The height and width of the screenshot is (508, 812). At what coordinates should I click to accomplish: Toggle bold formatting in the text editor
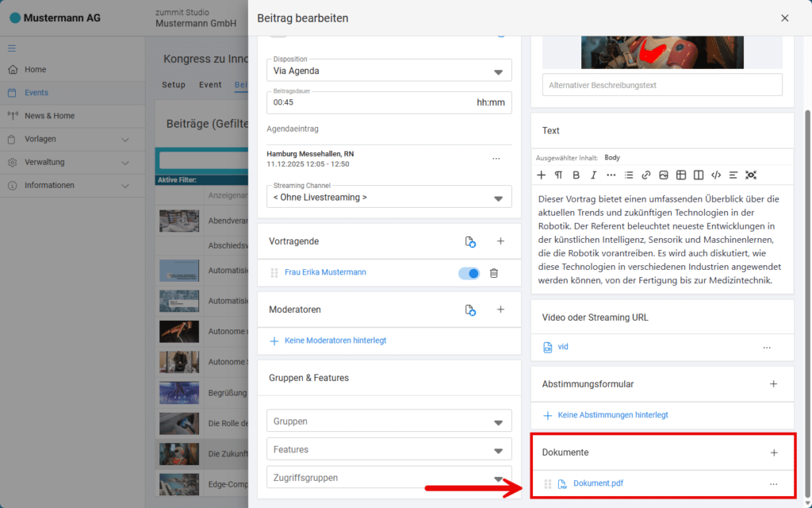click(x=576, y=175)
